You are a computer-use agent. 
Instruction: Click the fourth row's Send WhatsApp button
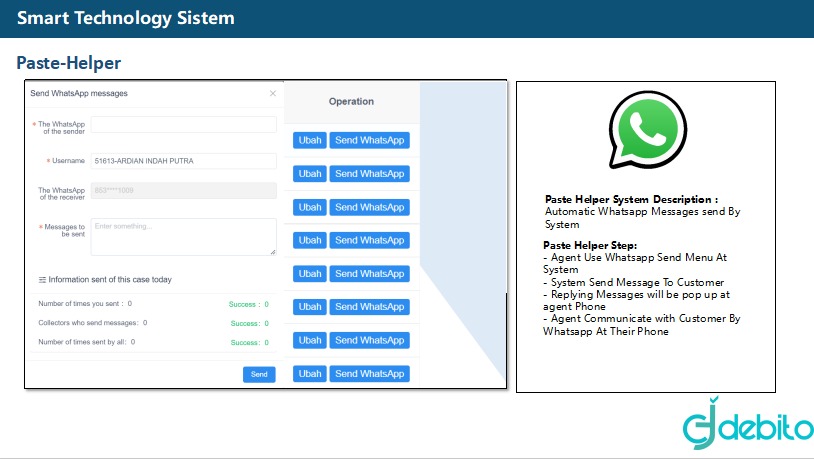[x=370, y=240]
